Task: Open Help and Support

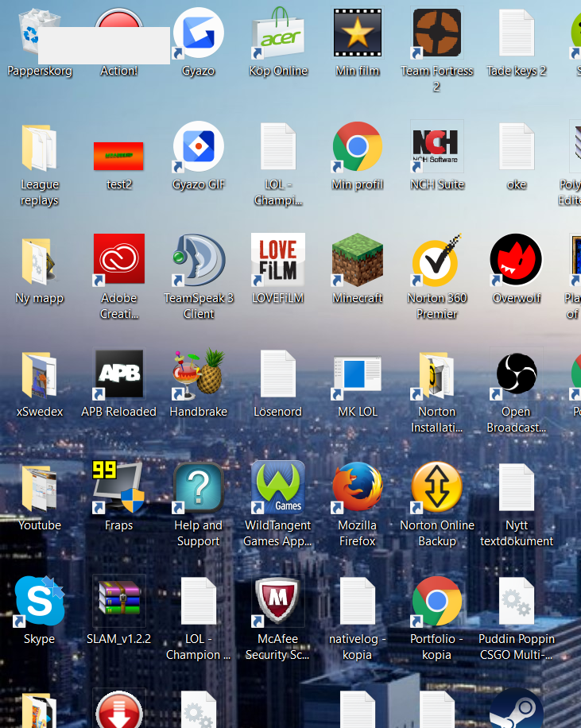Action: click(199, 487)
